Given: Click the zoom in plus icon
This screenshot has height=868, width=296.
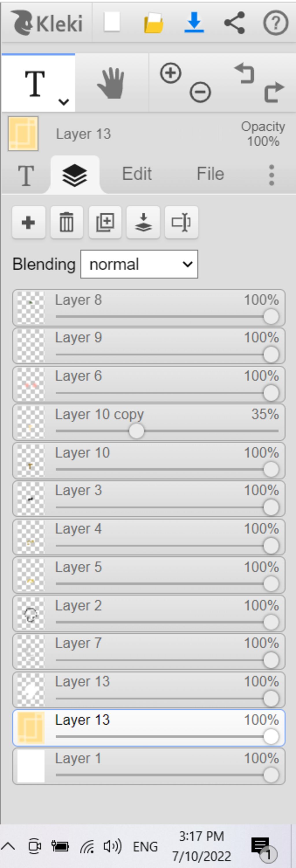Looking at the screenshot, I should [x=171, y=73].
